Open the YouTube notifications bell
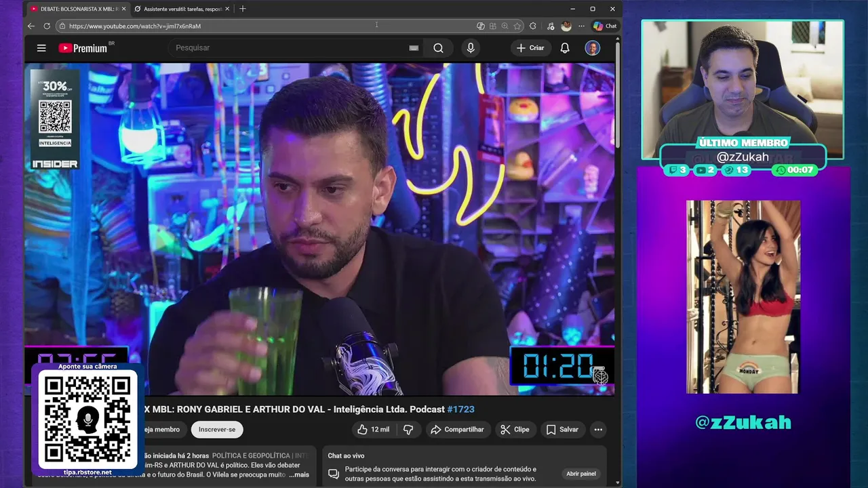This screenshot has width=868, height=488. (565, 48)
